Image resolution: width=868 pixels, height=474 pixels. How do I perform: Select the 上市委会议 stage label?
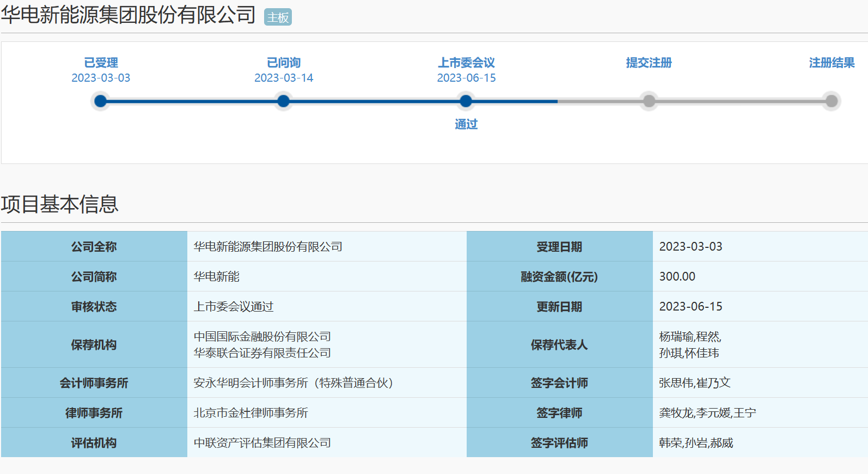click(466, 63)
